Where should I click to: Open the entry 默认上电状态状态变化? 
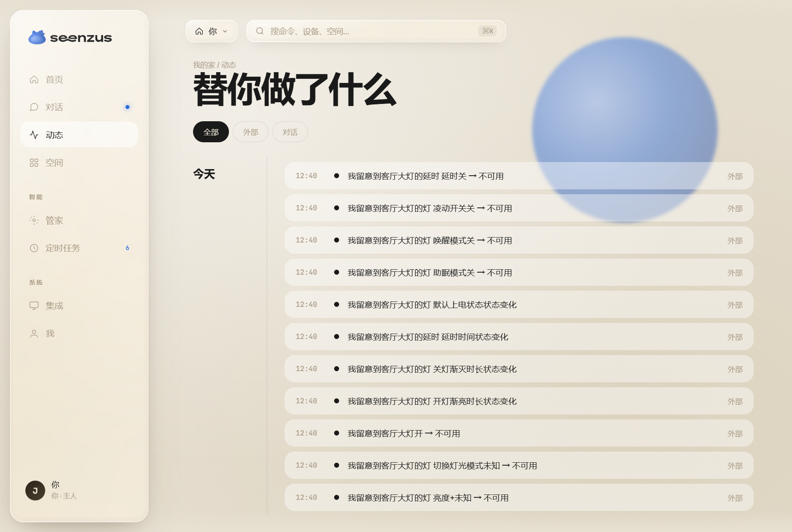click(519, 305)
